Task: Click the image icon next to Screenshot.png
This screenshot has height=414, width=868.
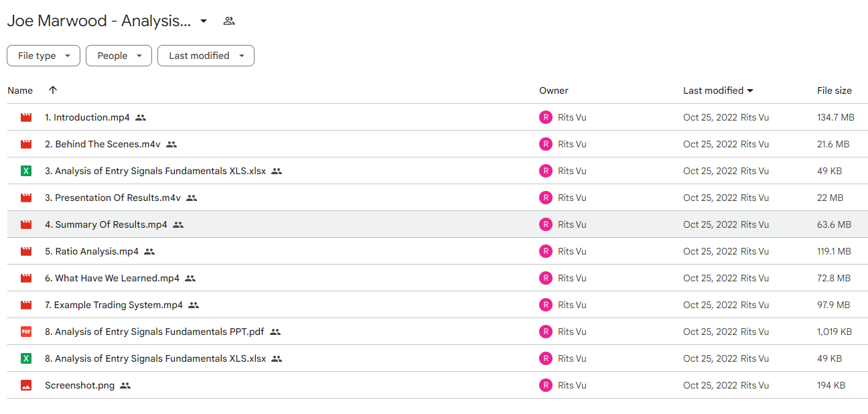Action: pos(26,385)
